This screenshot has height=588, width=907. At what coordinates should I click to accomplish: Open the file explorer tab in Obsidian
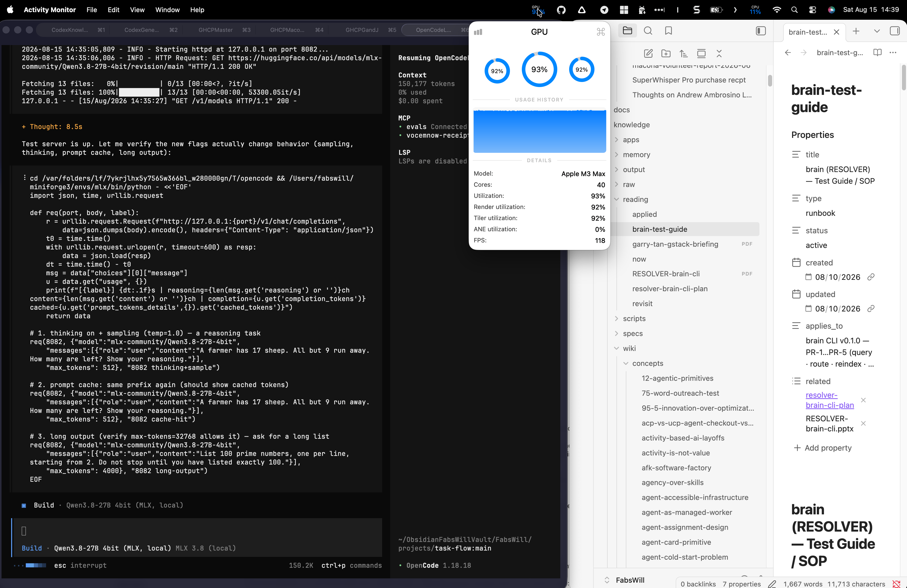coord(627,30)
